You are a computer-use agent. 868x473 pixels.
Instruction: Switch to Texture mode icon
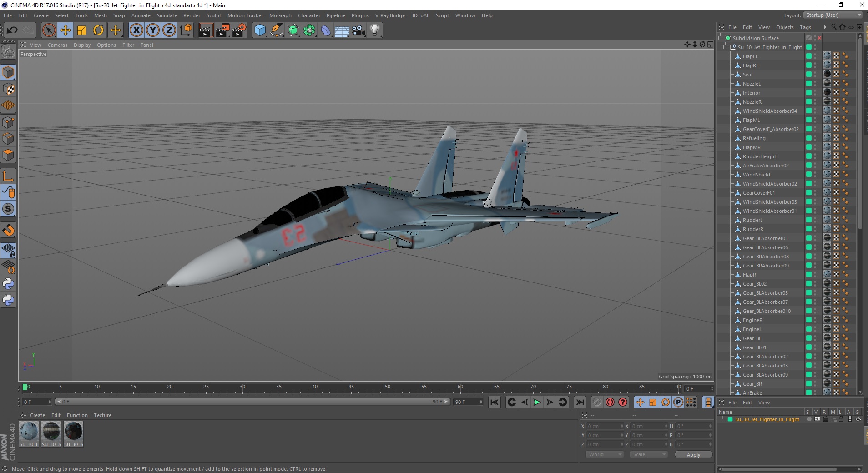pos(8,89)
